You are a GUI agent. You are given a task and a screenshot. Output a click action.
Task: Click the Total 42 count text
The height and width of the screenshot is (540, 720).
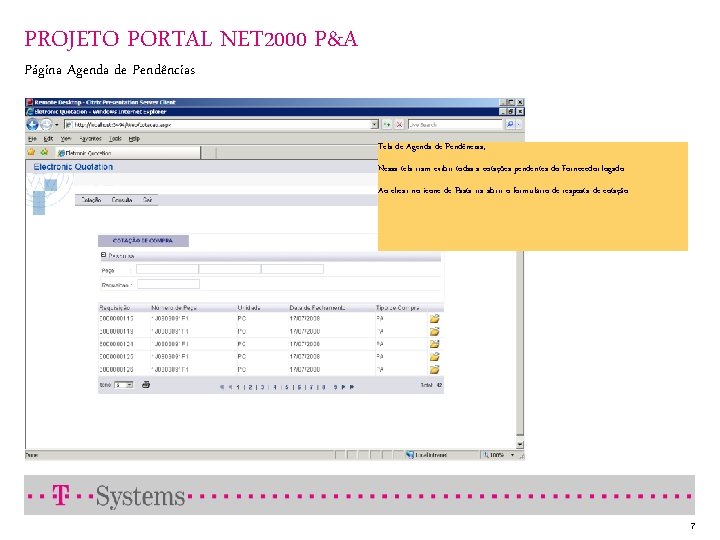click(x=431, y=385)
